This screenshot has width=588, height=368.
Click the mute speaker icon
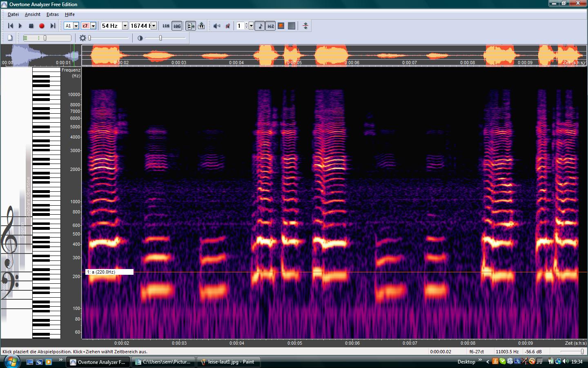pyautogui.click(x=228, y=26)
